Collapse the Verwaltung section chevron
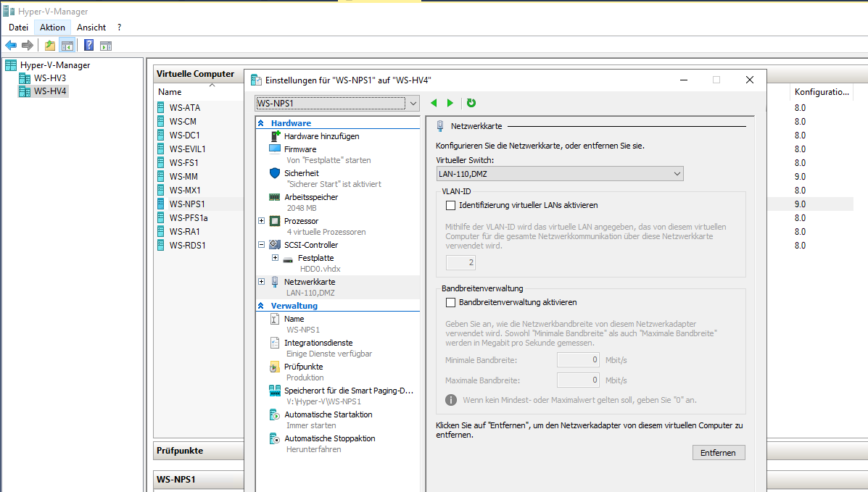868x492 pixels. [261, 306]
